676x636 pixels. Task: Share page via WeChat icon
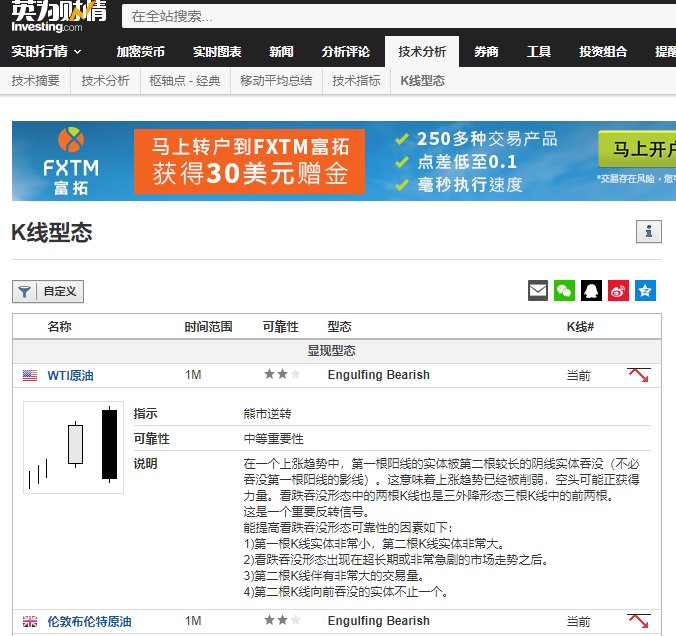click(x=564, y=291)
